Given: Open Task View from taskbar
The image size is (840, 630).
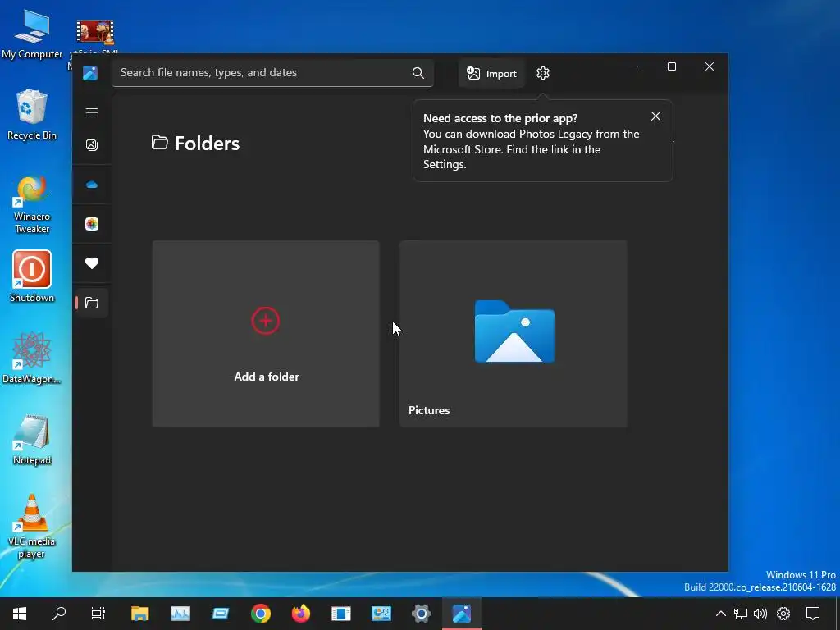Looking at the screenshot, I should (98, 614).
